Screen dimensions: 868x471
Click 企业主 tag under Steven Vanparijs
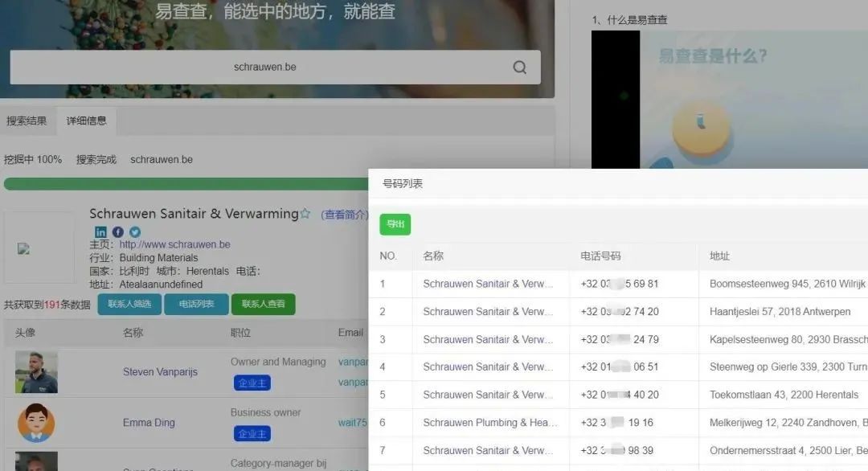tap(252, 383)
